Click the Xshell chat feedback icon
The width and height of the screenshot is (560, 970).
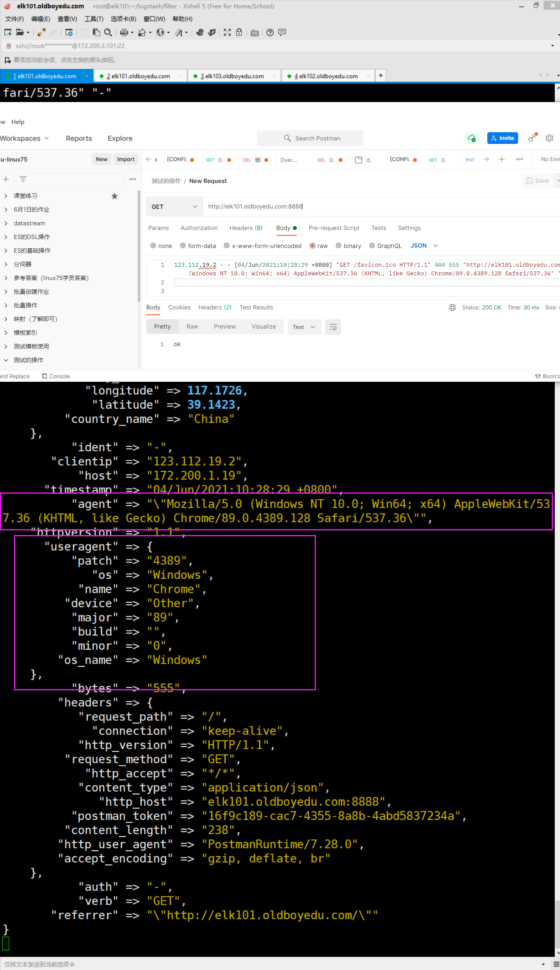click(x=282, y=32)
